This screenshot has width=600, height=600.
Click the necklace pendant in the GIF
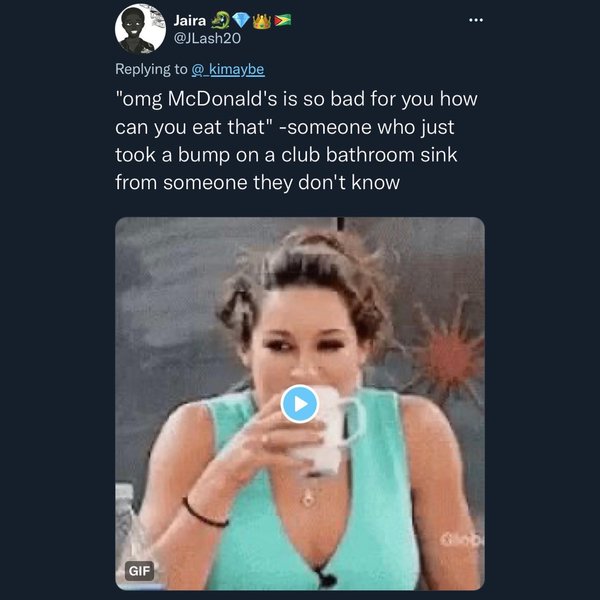click(309, 497)
